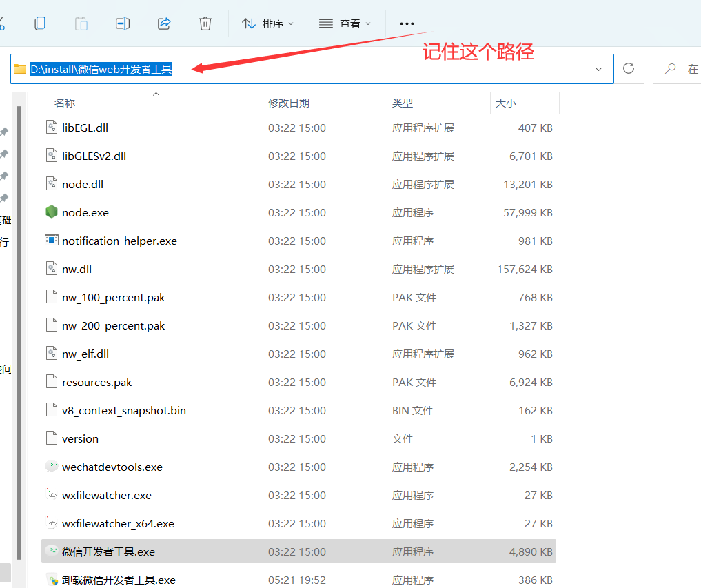Click the folder icon in address bar
The image size is (701, 588).
(20, 69)
